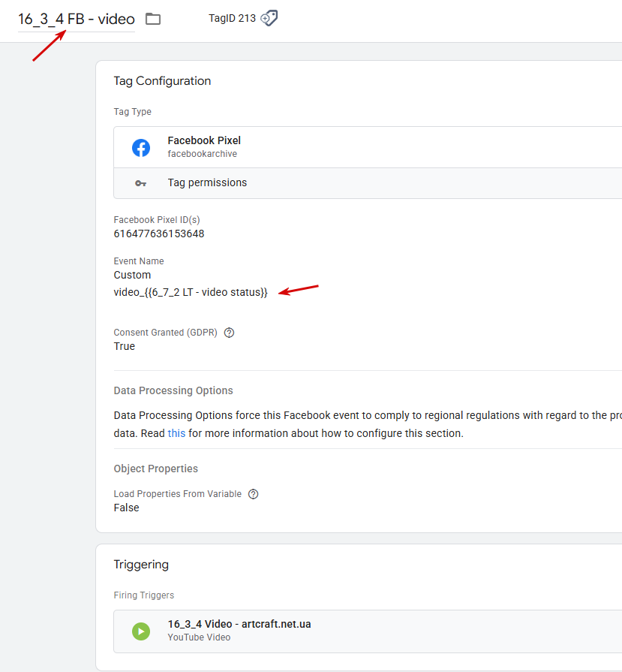Select the Facebook Pixel ID value 616477636153648

coord(159,234)
